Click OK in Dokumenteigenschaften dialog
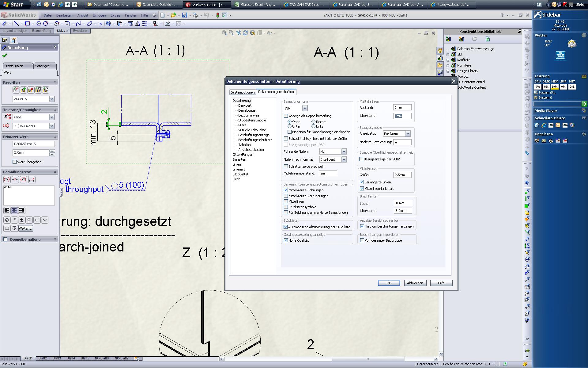 coord(389,283)
